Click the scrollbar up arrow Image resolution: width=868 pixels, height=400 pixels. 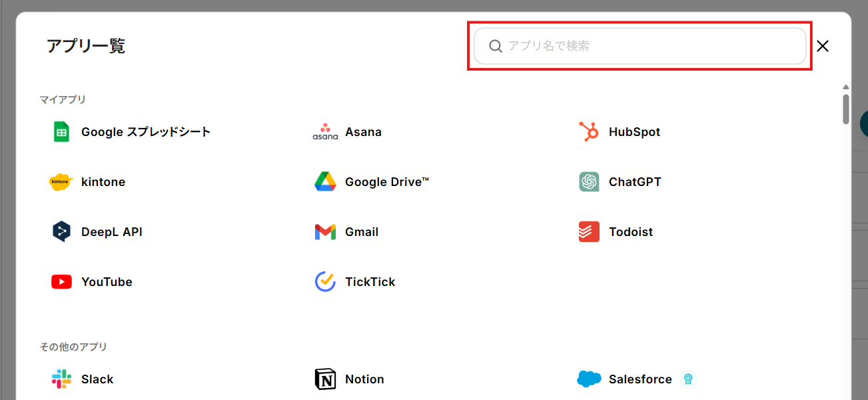(x=846, y=87)
